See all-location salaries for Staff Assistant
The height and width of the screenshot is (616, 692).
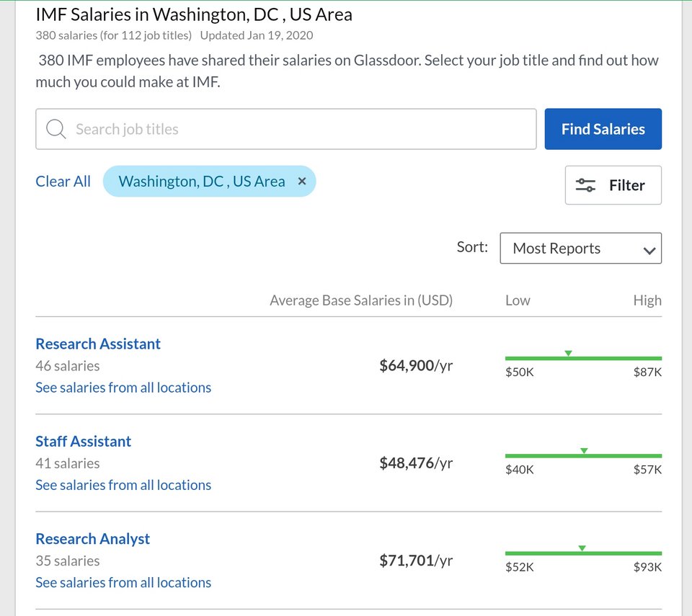pyautogui.click(x=123, y=485)
